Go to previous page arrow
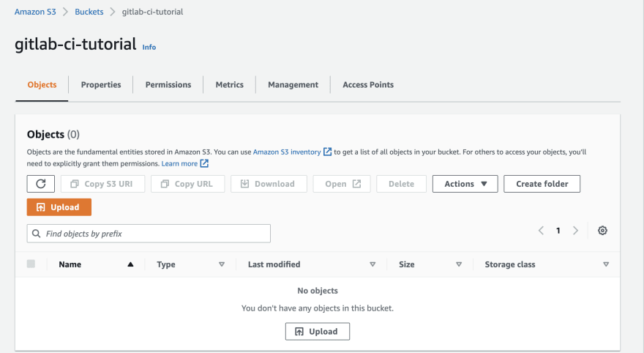Viewport: 644px width, 353px height. click(541, 231)
